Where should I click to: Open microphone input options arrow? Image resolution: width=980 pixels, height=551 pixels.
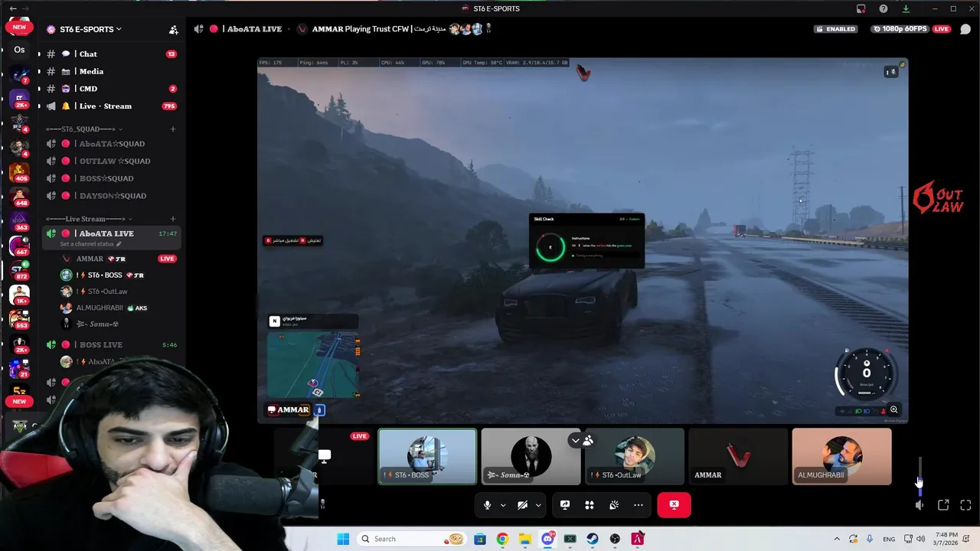coord(503,505)
